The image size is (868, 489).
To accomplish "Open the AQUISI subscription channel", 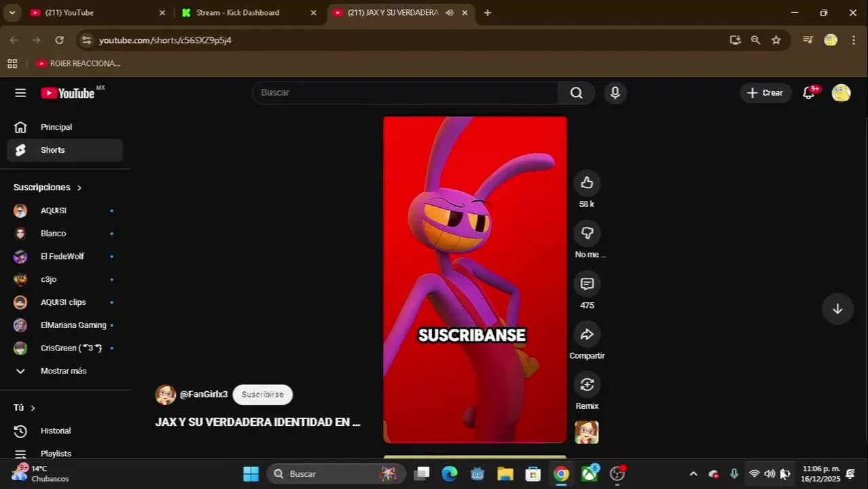I will coord(65,211).
